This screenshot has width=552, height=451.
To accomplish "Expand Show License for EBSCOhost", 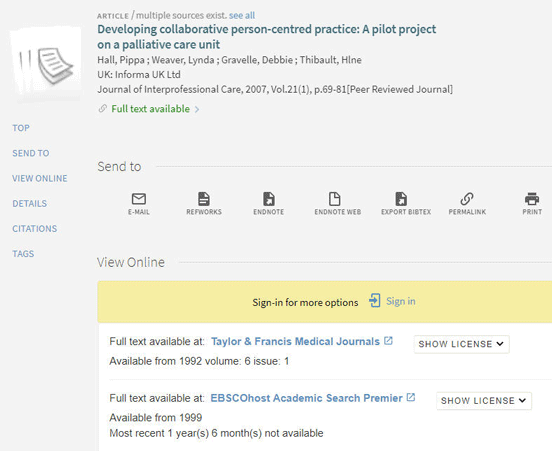I will 484,401.
